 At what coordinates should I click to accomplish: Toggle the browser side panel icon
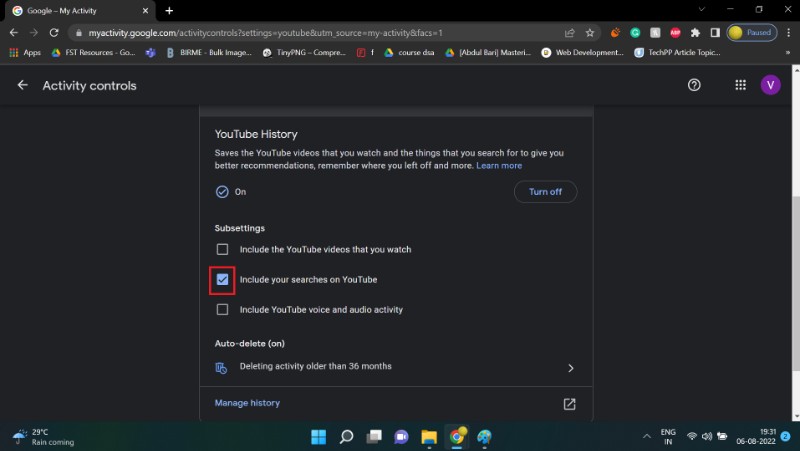tap(715, 33)
